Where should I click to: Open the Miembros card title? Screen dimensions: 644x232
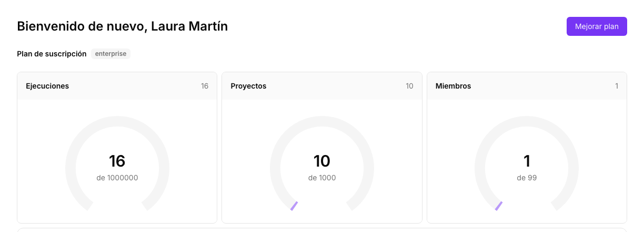(454, 86)
